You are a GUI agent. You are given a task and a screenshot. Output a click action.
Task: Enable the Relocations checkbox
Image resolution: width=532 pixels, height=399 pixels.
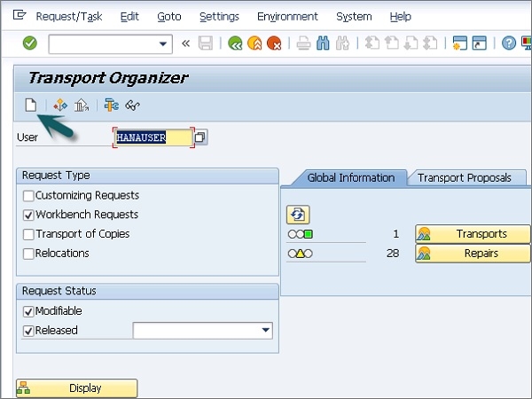click(x=28, y=254)
